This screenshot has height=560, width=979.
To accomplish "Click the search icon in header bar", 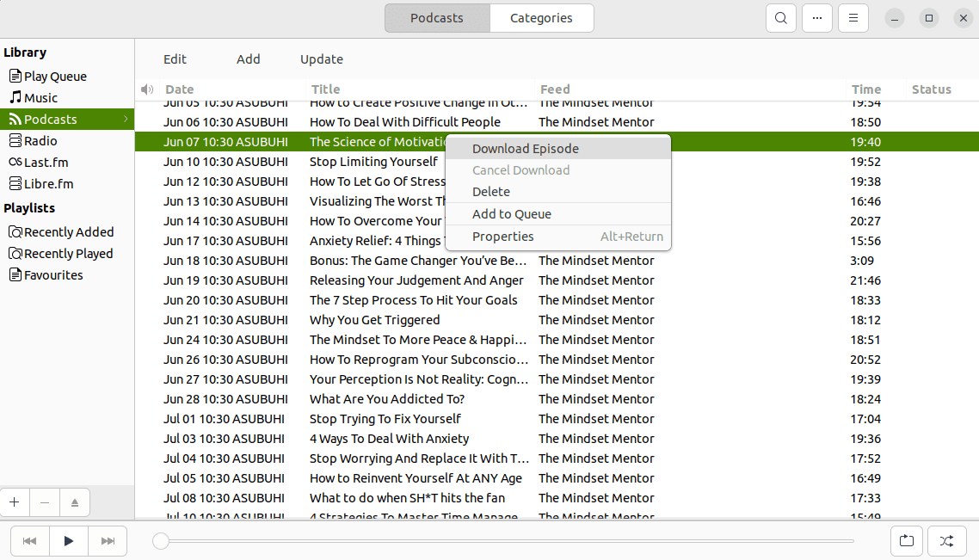I will coord(780,18).
